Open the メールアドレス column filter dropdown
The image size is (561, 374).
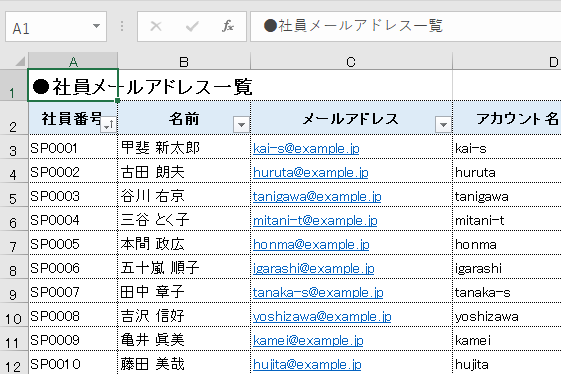[443, 125]
